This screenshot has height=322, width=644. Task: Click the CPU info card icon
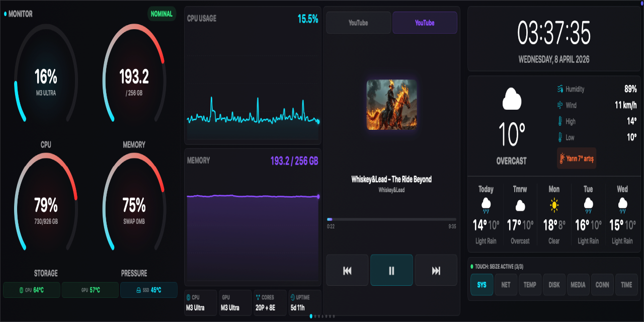click(189, 297)
